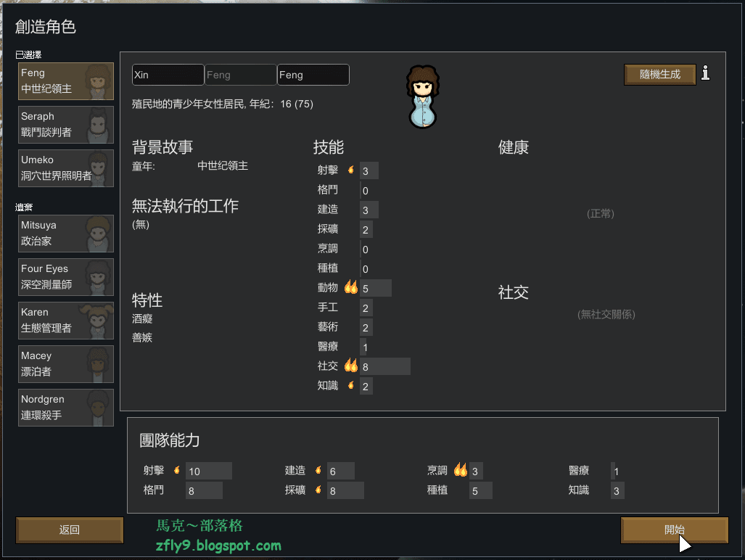Viewport: 745px width, 560px height.
Task: Click the 酒癮 trait label
Action: (x=142, y=318)
